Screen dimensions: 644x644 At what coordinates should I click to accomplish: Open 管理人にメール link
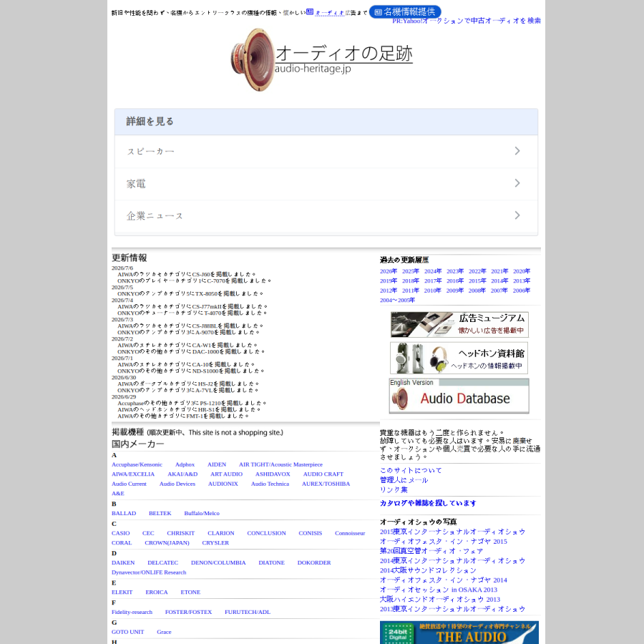(x=404, y=480)
